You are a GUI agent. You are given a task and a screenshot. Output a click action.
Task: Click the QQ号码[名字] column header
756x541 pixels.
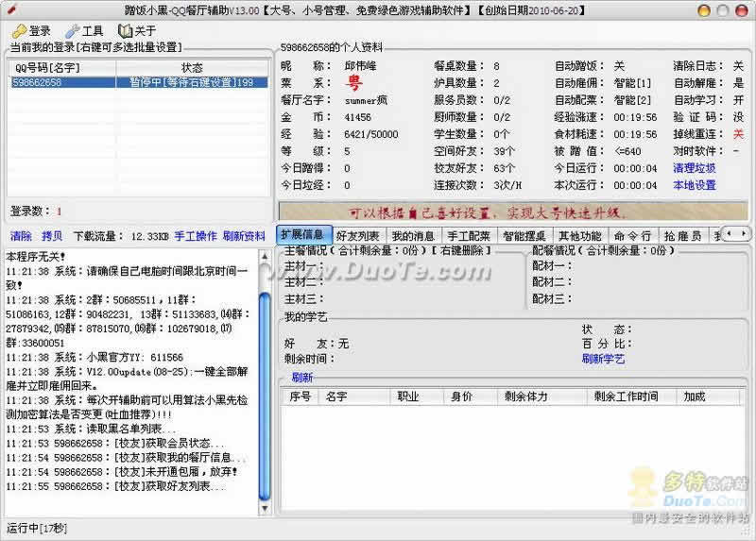[61, 67]
